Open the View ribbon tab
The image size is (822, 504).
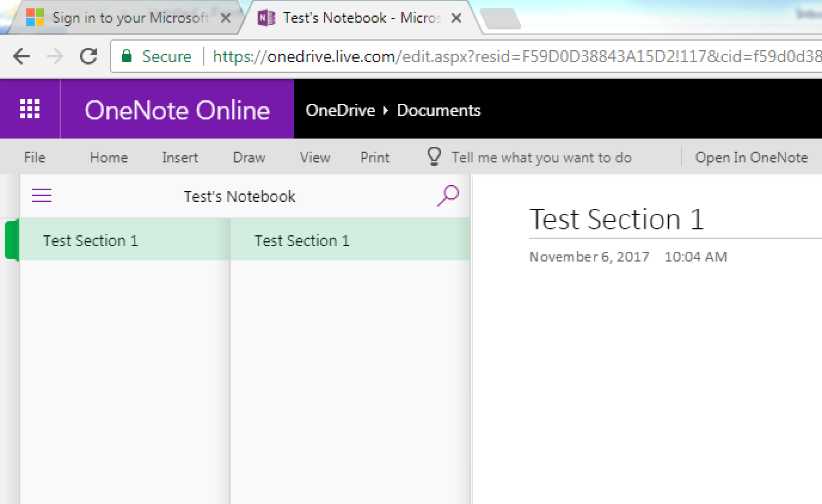[x=315, y=157]
